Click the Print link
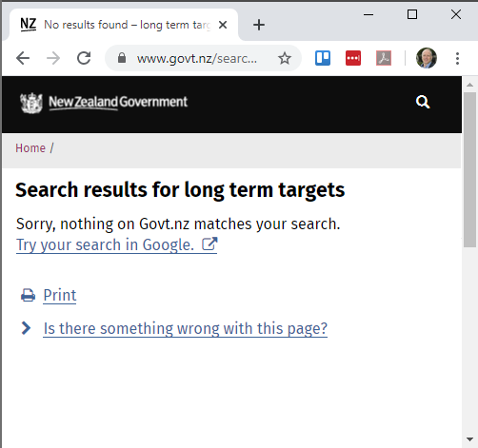The image size is (478, 448). 60,295
